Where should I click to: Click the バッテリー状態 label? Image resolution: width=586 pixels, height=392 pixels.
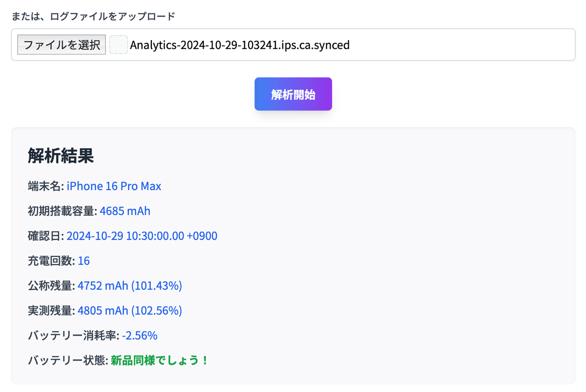[68, 361]
